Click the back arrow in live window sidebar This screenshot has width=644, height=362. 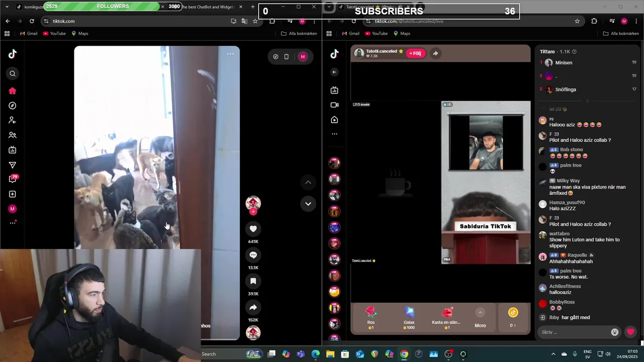click(x=335, y=72)
